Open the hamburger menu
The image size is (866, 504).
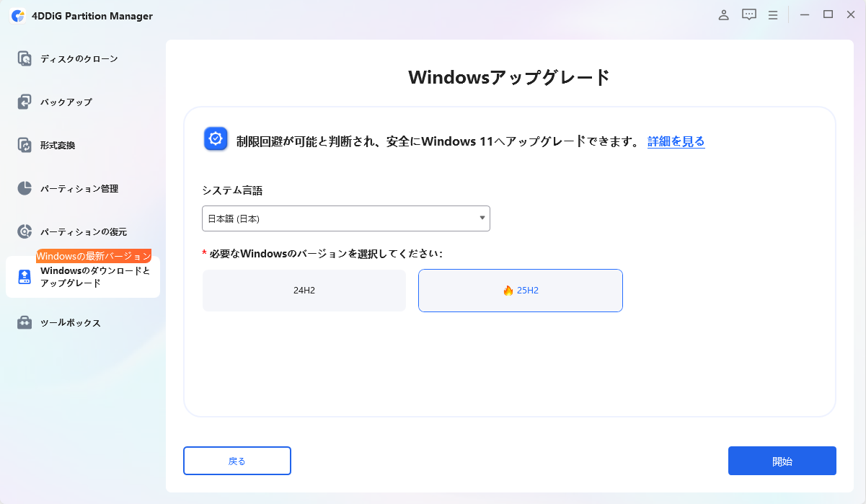pos(772,14)
